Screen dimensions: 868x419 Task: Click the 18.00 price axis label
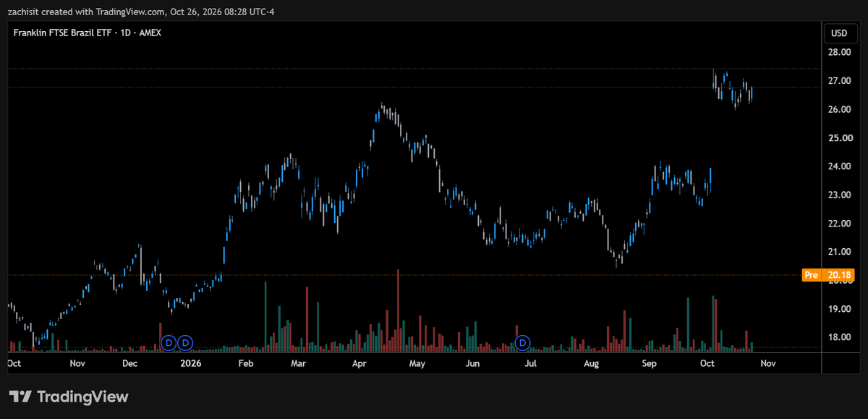[839, 337]
